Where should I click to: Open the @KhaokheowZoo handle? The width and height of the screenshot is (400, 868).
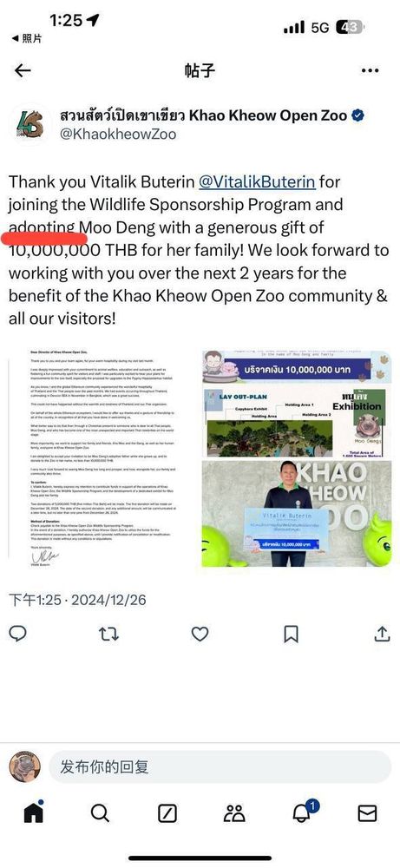tap(118, 135)
